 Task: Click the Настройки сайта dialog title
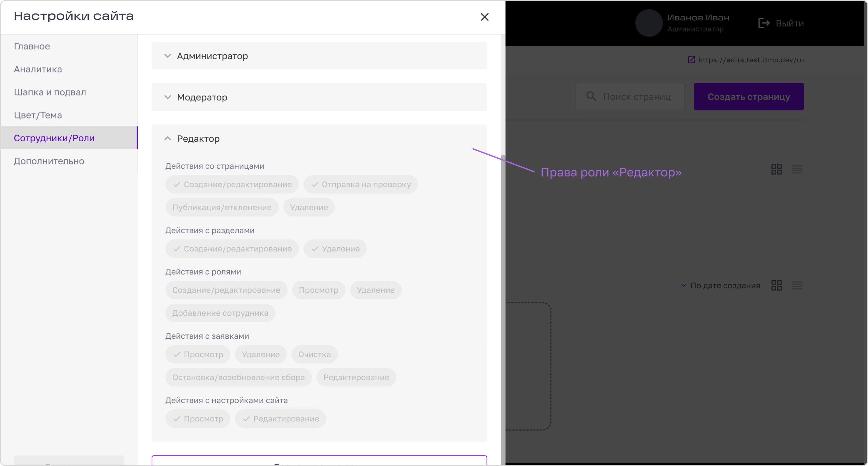pos(73,16)
